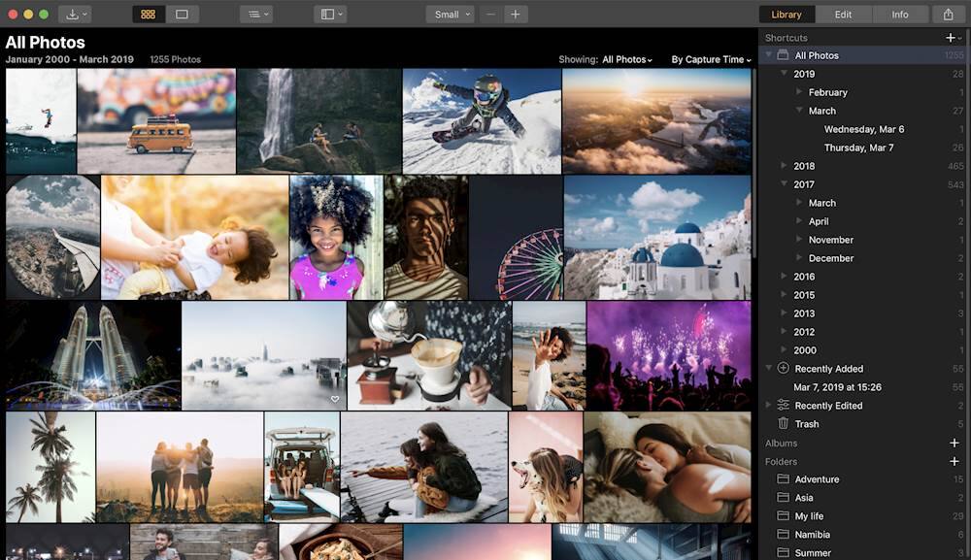The height and width of the screenshot is (560, 971).
Task: Add a new shortcut with plus icon
Action: pyautogui.click(x=951, y=38)
